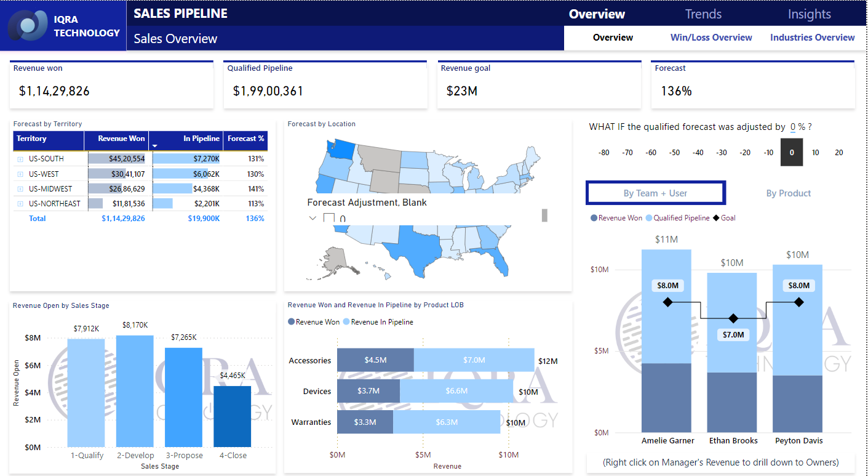
Task: Select the Industries Overview link
Action: pyautogui.click(x=812, y=38)
